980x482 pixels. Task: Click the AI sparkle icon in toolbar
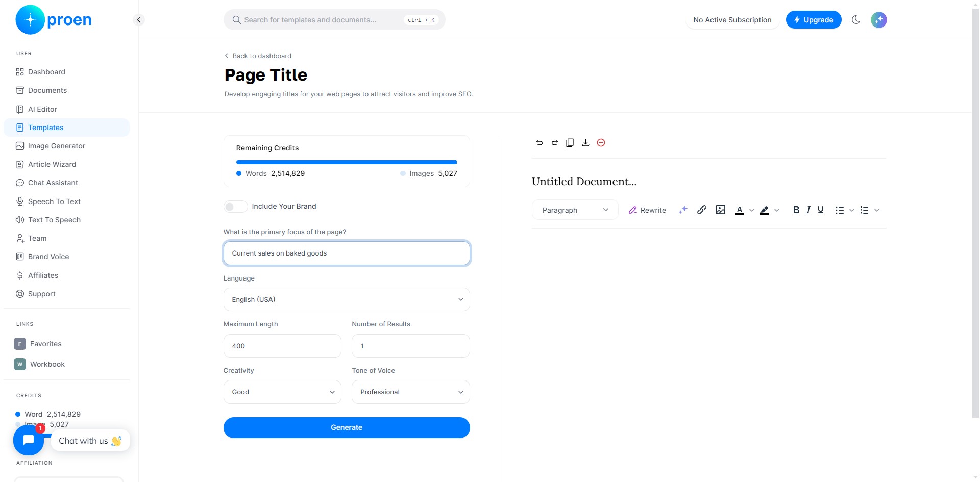coord(683,210)
